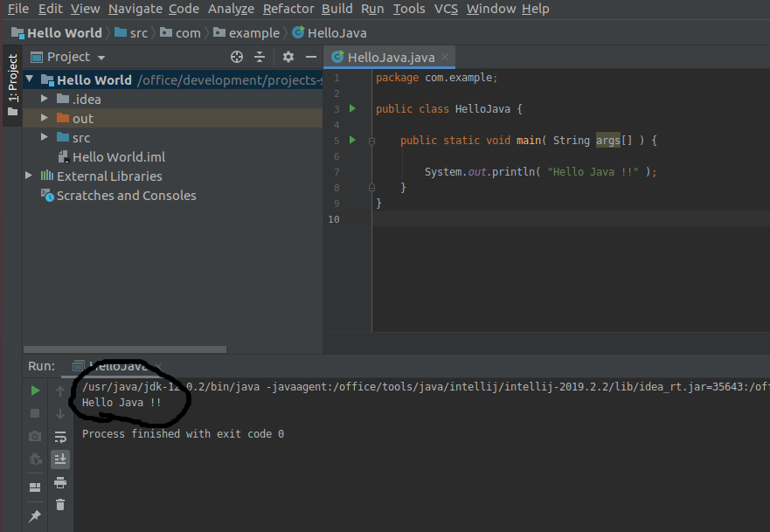Rerun HelloJava with the green play icon
The width and height of the screenshot is (770, 532).
pos(35,390)
